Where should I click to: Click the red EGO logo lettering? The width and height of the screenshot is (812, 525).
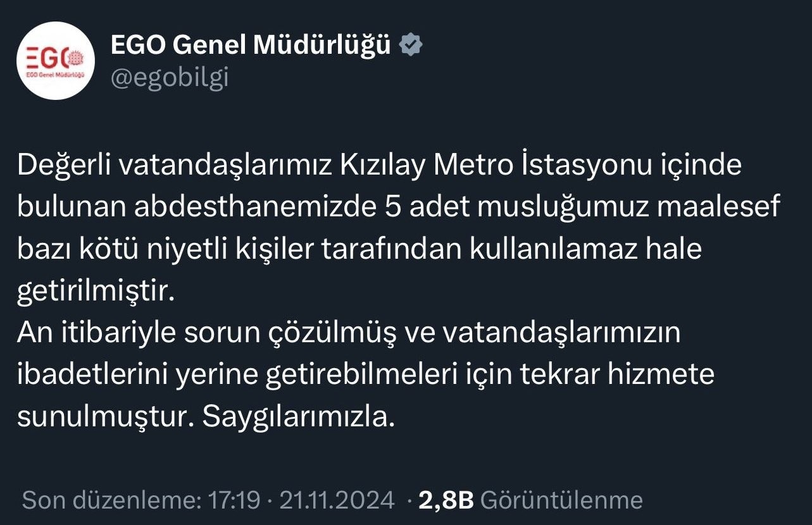point(50,58)
